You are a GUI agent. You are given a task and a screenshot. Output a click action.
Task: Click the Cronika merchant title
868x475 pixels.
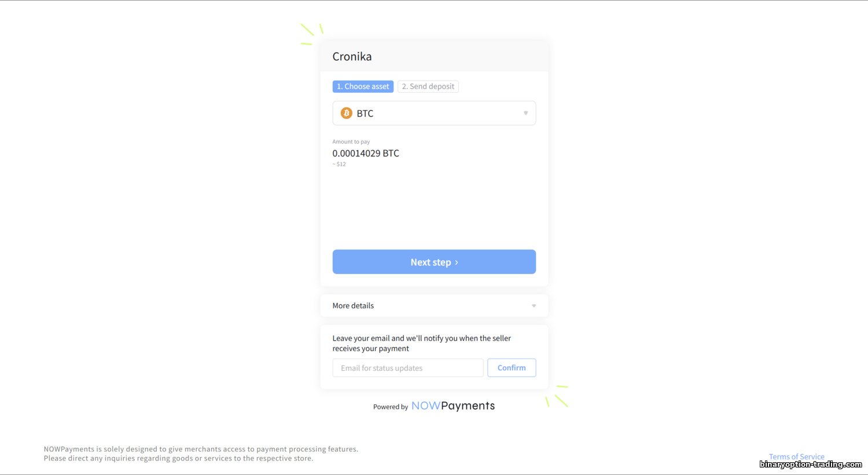click(x=352, y=57)
